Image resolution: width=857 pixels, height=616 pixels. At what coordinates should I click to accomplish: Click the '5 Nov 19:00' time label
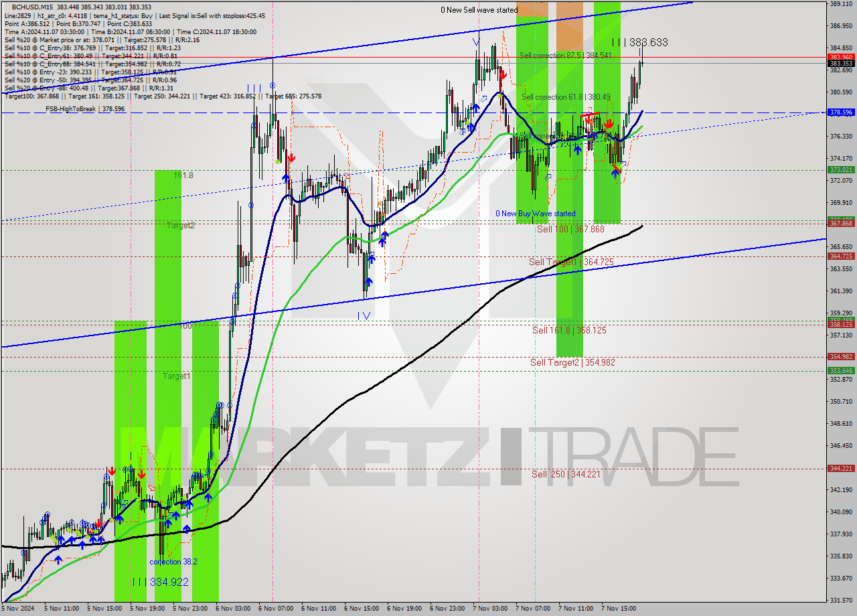(147, 609)
